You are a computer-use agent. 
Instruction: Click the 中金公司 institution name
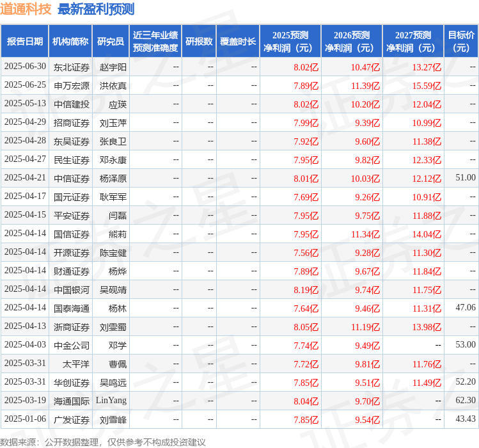coord(72,346)
